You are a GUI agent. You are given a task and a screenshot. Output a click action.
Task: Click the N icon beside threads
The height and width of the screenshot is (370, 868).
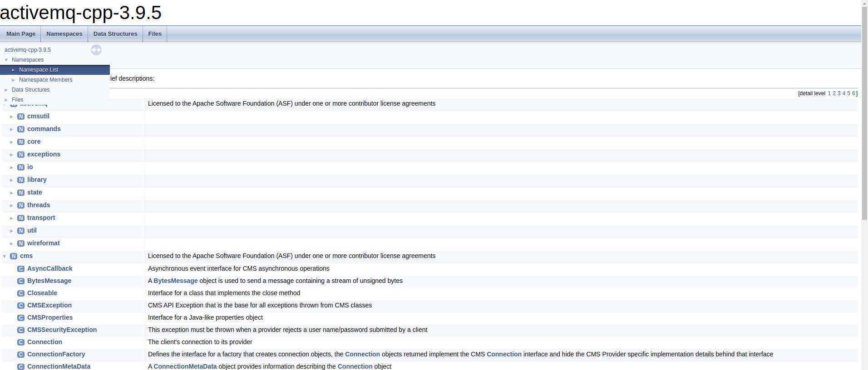point(21,205)
